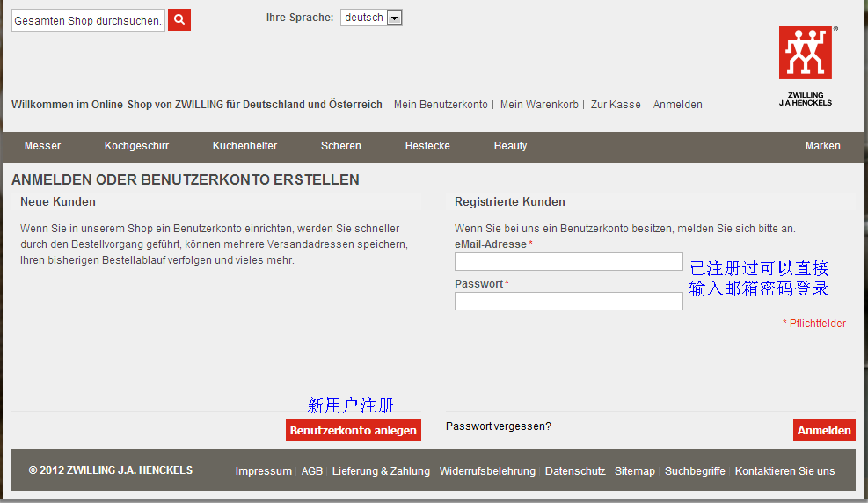The height and width of the screenshot is (503, 868).
Task: Click the red search magnifier icon
Action: tap(179, 20)
